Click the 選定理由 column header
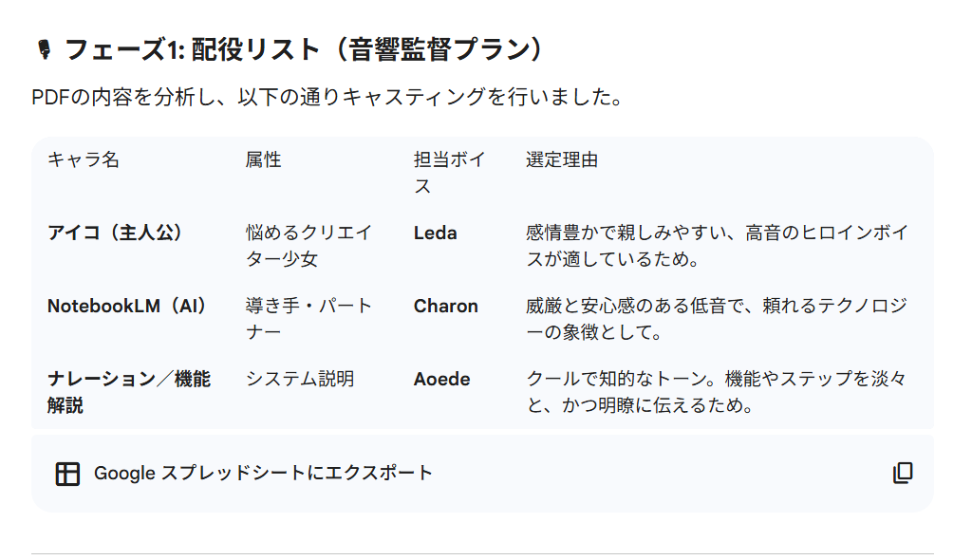Screen dimensions: 972x560 pos(562,159)
